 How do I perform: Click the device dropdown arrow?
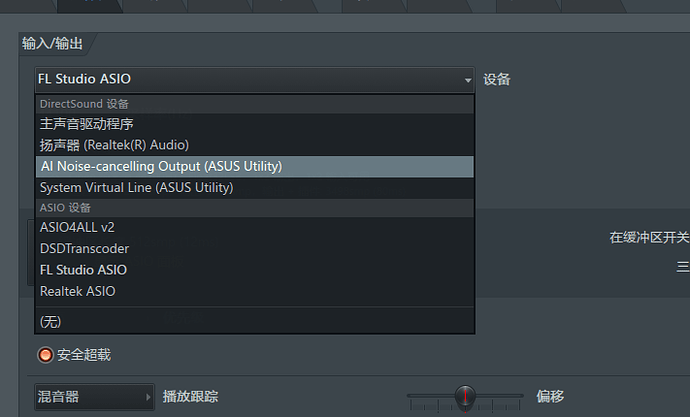(467, 80)
